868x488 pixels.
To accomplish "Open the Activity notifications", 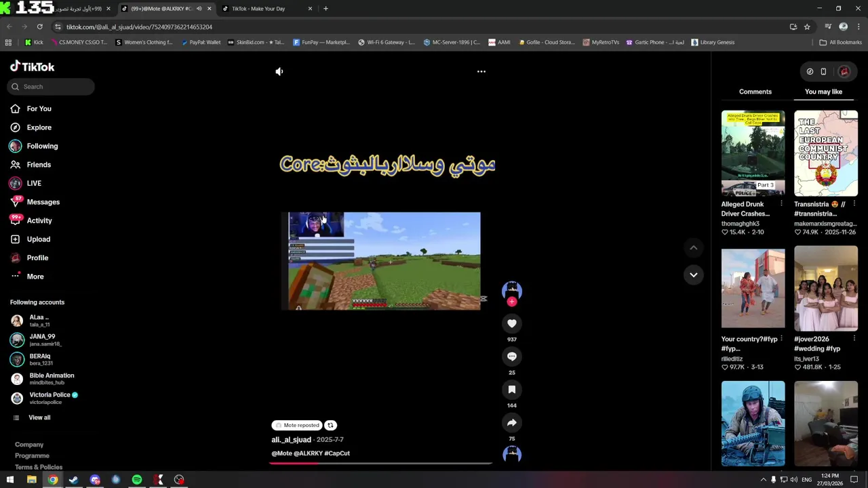I will (x=31, y=220).
